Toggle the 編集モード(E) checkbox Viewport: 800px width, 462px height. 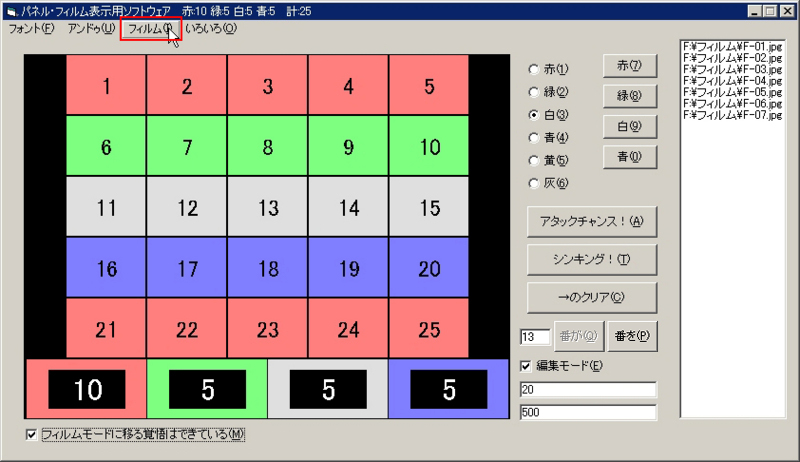click(x=561, y=366)
